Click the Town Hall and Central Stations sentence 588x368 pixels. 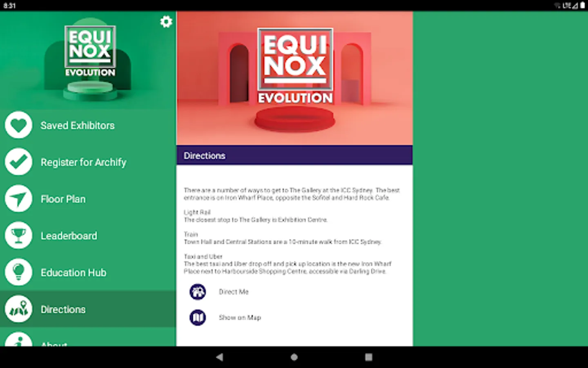tap(283, 242)
